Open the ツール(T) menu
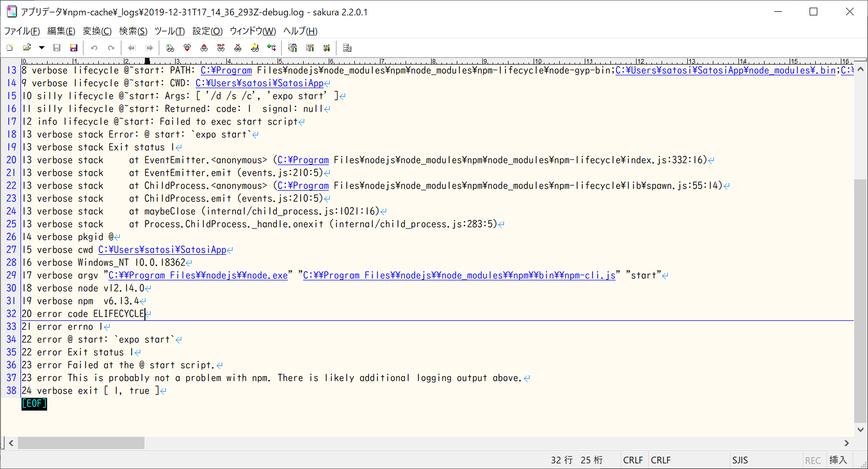The height and width of the screenshot is (469, 868). [170, 31]
